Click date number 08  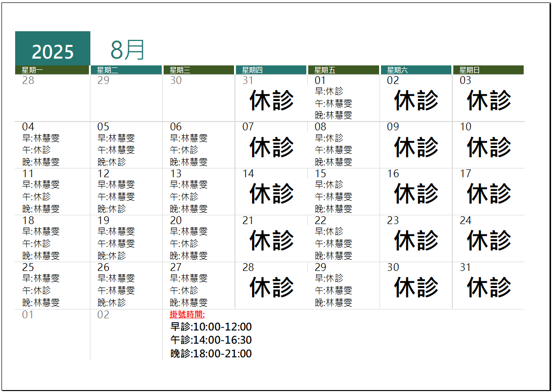tap(321, 126)
